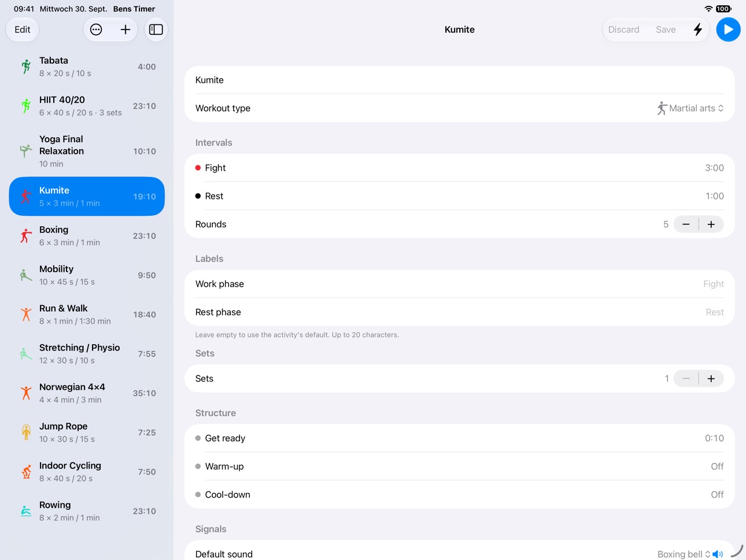Click the Edit button in sidebar
746x560 pixels.
point(23,30)
